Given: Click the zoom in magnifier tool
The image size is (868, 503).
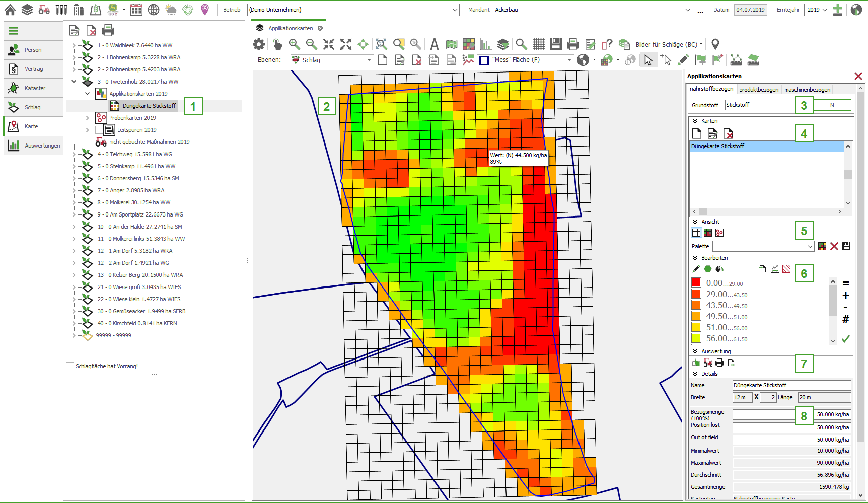Looking at the screenshot, I should [x=295, y=44].
